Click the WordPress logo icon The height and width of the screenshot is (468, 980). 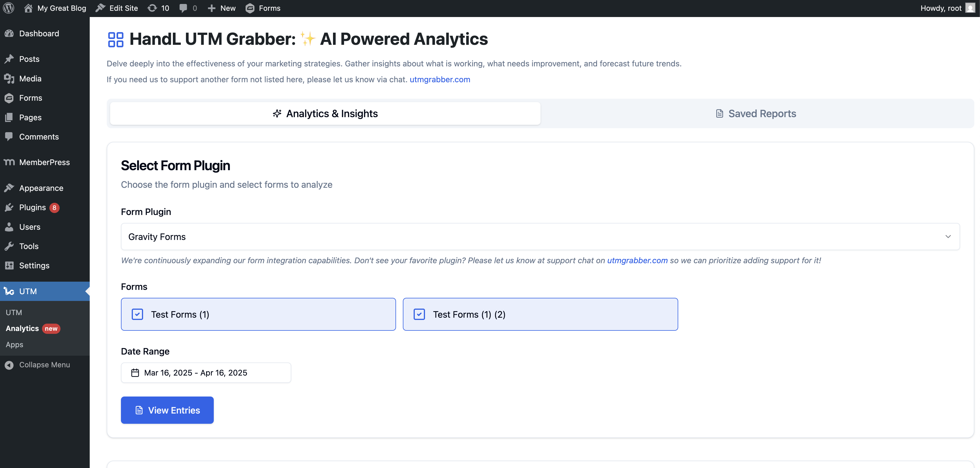[x=8, y=8]
